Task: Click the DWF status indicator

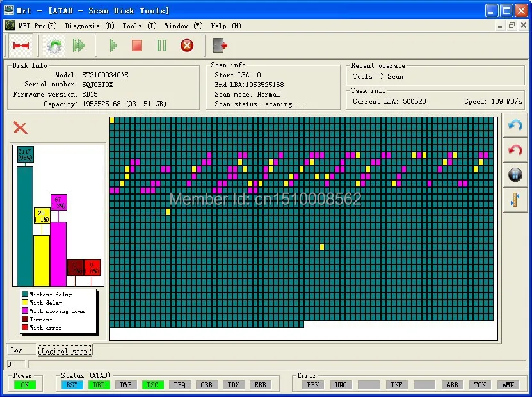Action: (126, 385)
